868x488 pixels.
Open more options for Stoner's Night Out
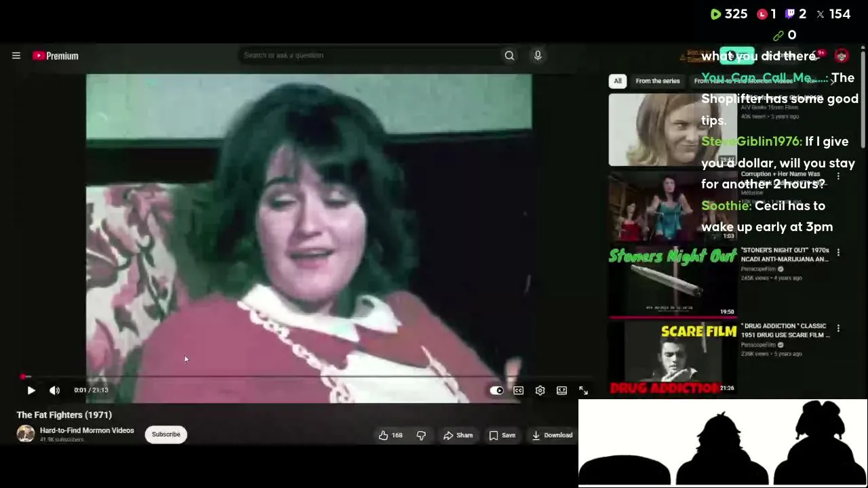pyautogui.click(x=838, y=252)
